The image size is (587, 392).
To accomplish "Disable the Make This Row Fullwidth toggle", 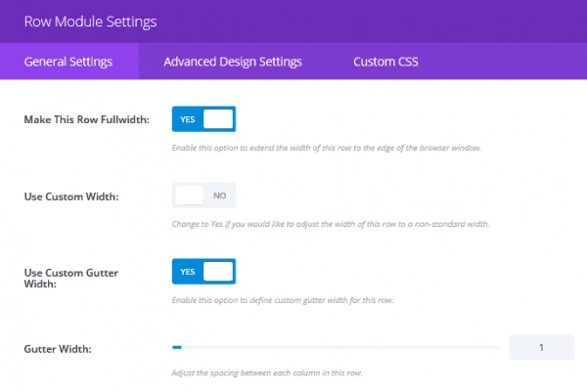I will (x=203, y=119).
